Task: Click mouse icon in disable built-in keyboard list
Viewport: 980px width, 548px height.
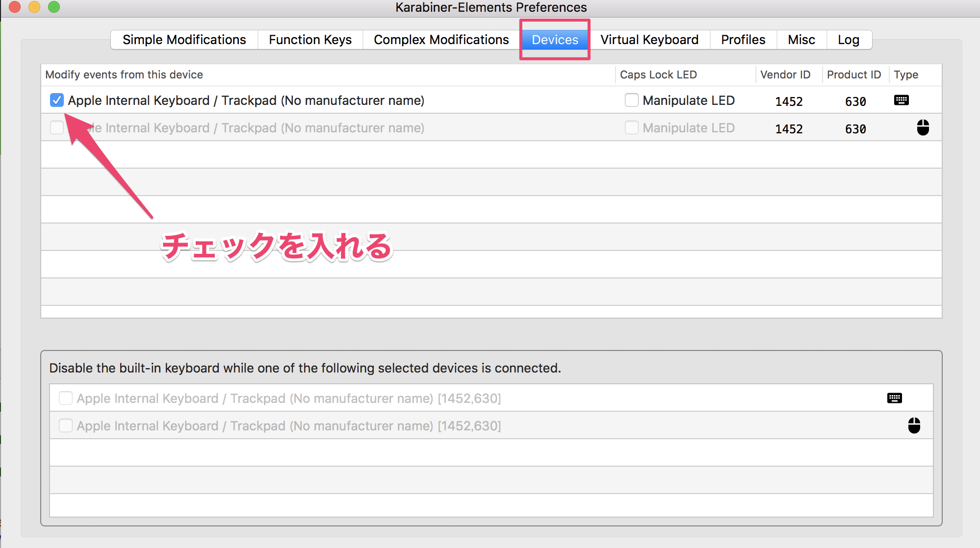Action: (x=914, y=425)
